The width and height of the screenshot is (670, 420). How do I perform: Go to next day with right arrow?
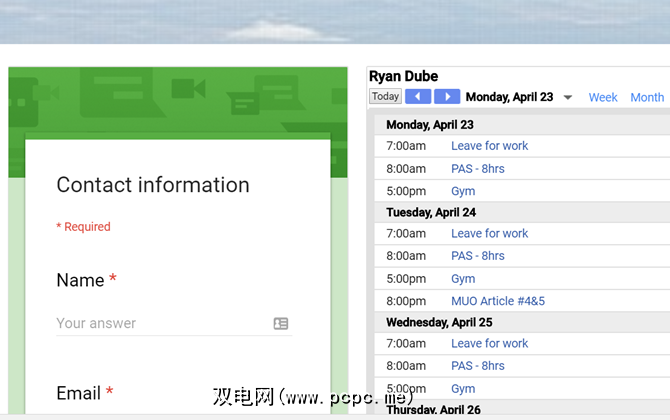point(447,97)
